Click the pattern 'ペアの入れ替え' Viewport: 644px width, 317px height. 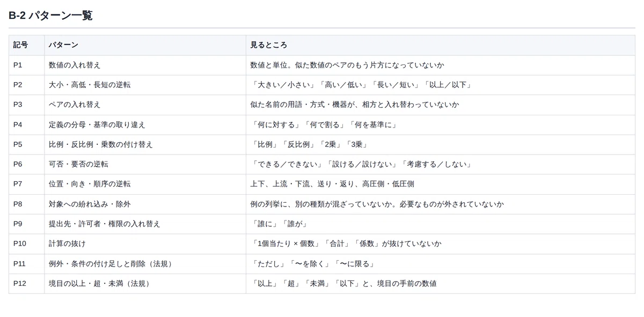[75, 105]
